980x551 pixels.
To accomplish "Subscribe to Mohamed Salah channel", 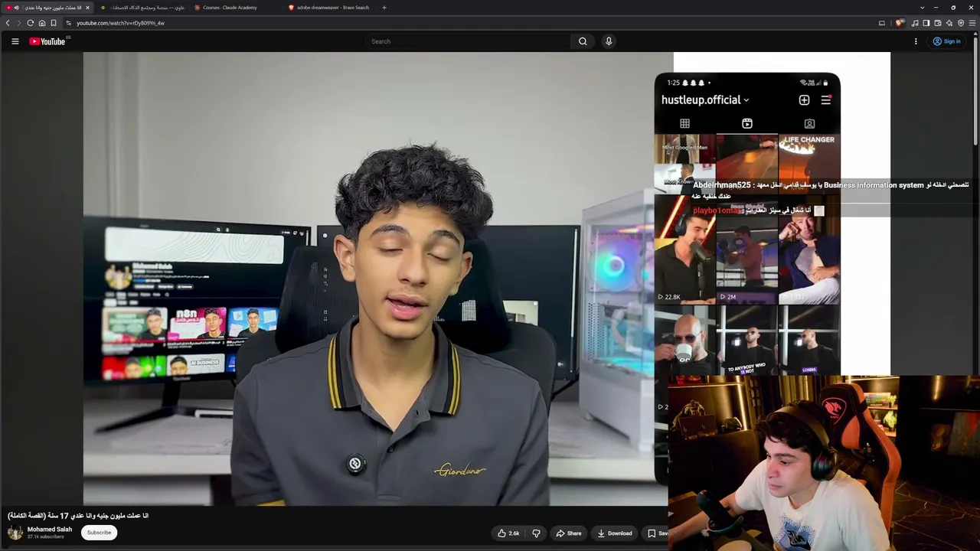I will [x=99, y=533].
